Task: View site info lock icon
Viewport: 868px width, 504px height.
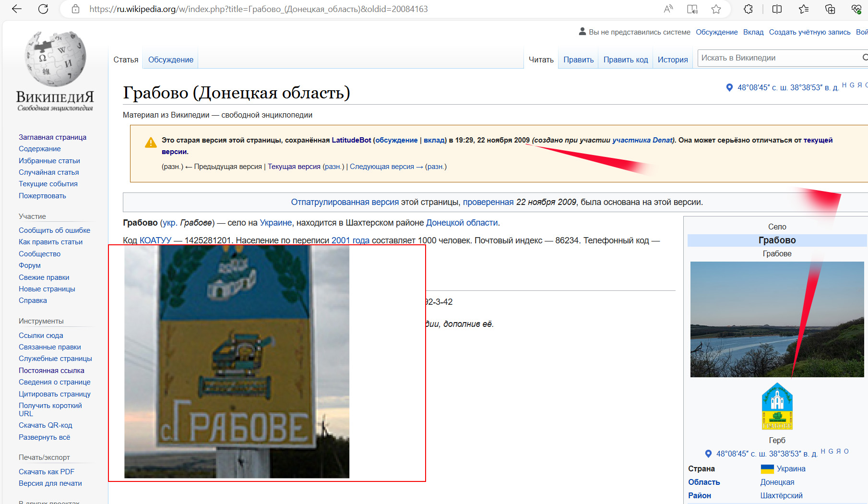Action: coord(75,9)
